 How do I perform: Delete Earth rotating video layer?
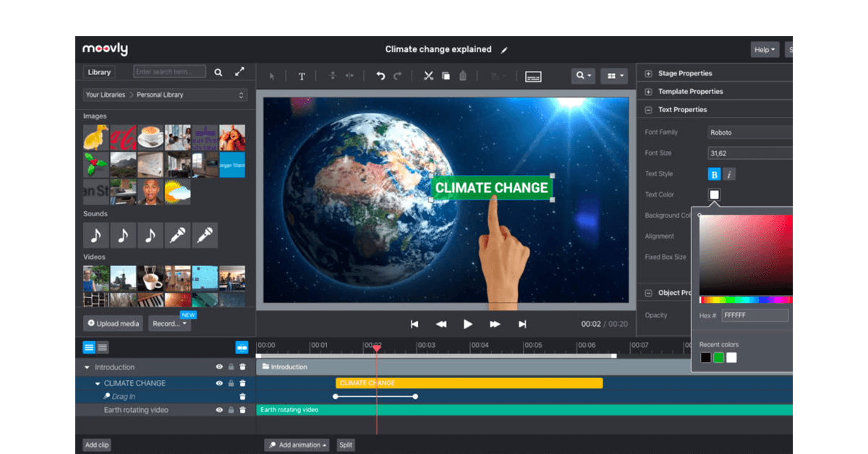pyautogui.click(x=242, y=410)
